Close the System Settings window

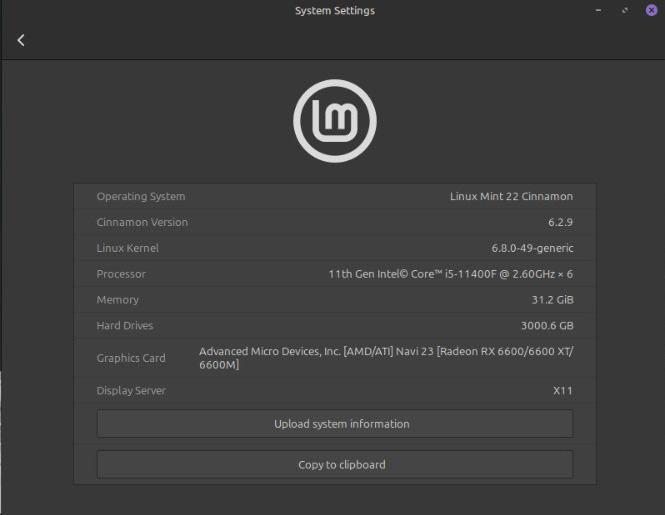pyautogui.click(x=651, y=10)
